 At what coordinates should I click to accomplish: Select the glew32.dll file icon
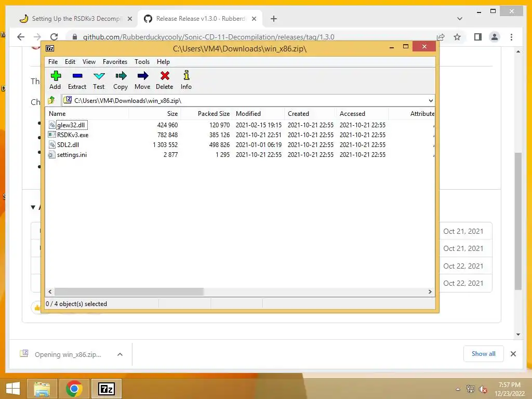coord(52,125)
